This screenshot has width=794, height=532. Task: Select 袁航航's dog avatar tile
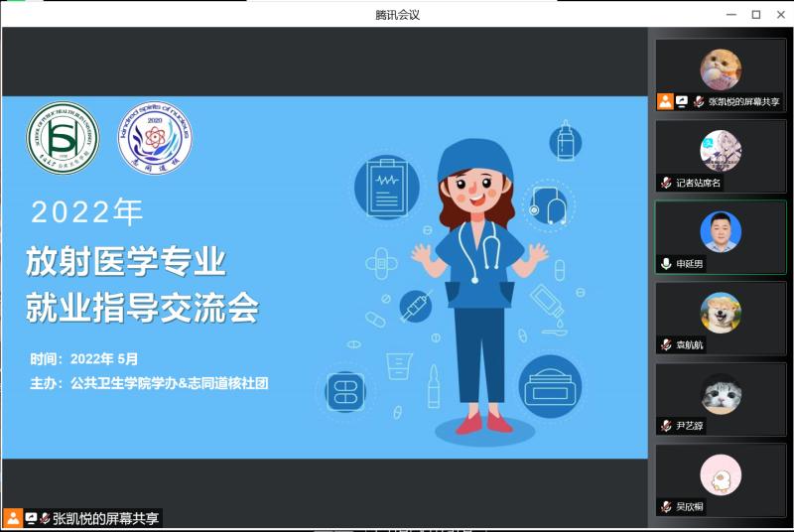721,313
